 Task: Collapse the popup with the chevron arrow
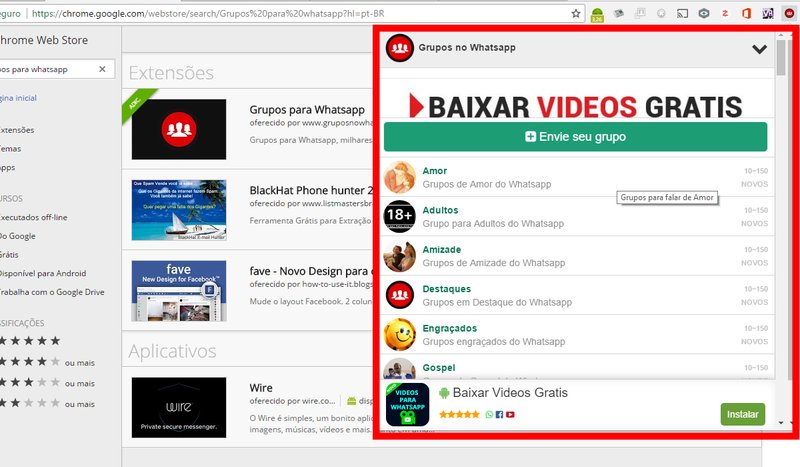(759, 49)
